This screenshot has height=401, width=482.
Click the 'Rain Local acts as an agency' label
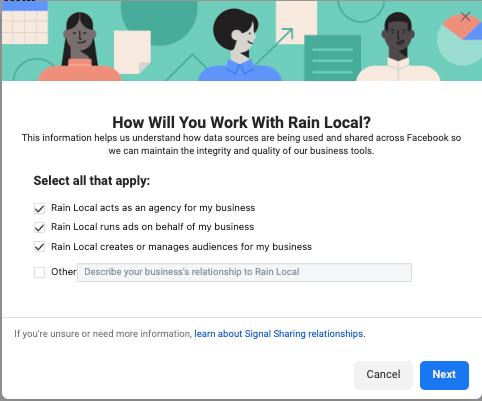click(x=153, y=208)
